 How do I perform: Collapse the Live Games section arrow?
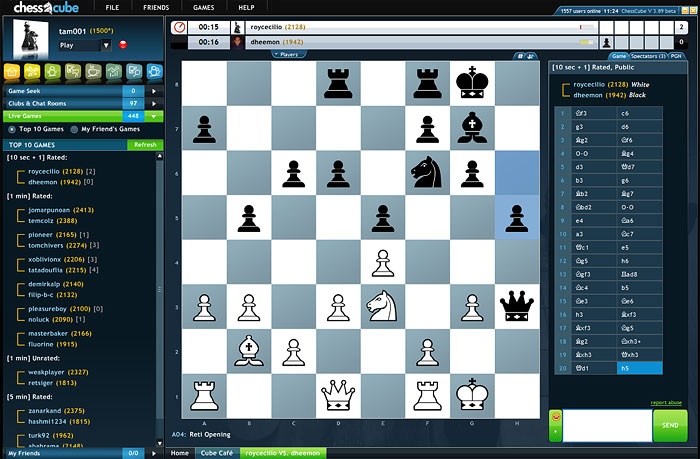click(154, 116)
